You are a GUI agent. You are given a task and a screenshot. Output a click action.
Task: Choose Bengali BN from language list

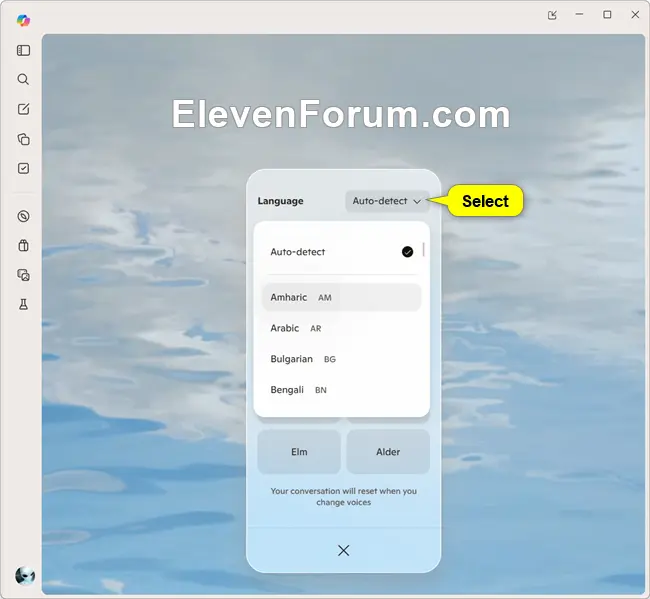click(x=341, y=390)
